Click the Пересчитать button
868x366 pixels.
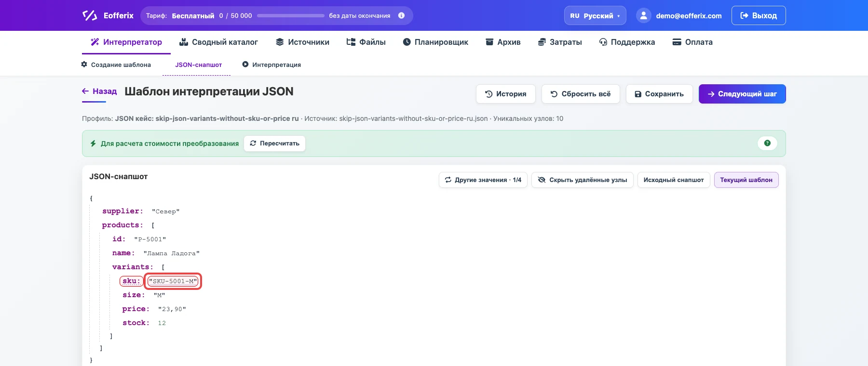[274, 144]
